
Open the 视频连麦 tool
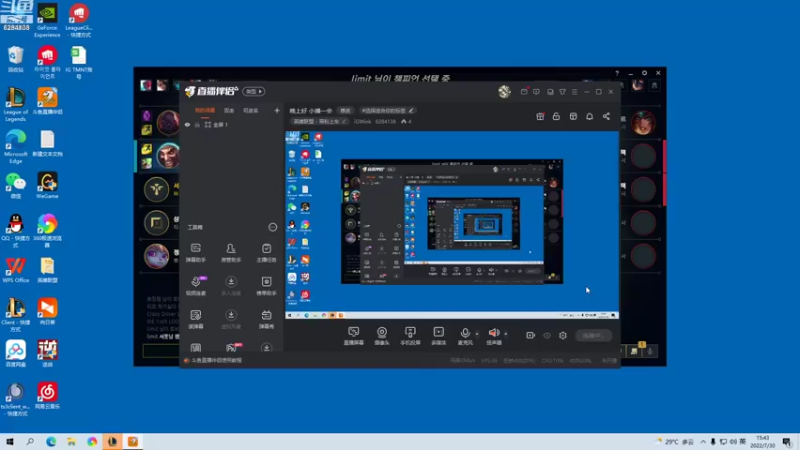[196, 286]
